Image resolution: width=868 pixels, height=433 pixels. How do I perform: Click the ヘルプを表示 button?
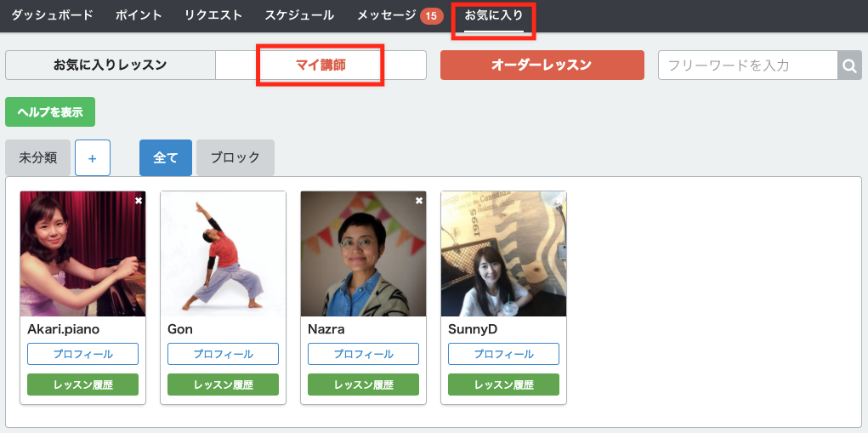[x=50, y=111]
